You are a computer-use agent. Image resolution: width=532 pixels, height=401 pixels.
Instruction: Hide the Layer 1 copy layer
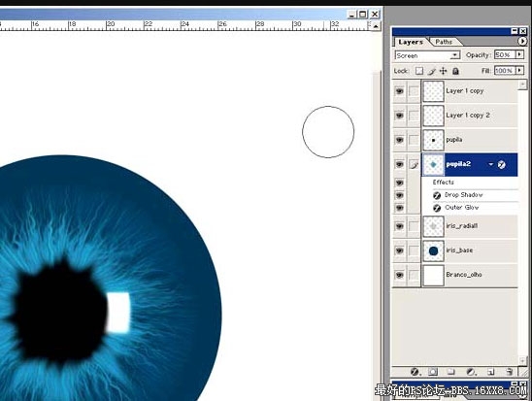pos(399,91)
